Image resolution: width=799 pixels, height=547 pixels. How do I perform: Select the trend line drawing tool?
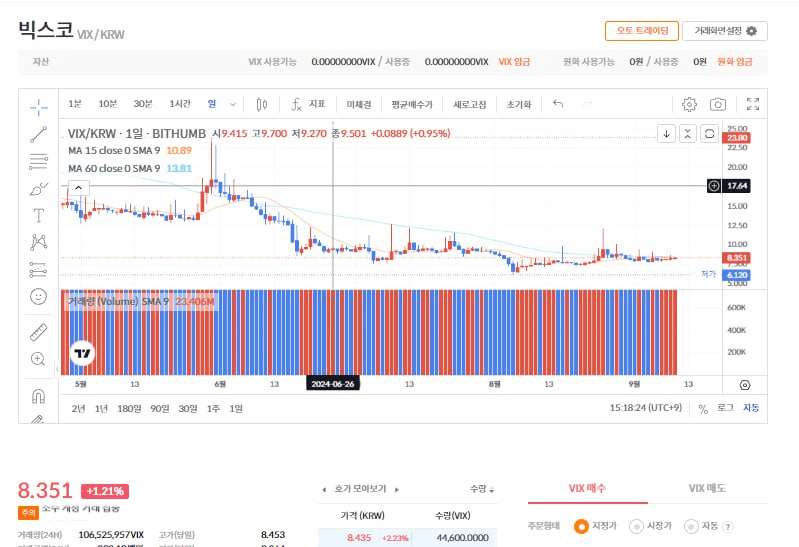pyautogui.click(x=39, y=135)
